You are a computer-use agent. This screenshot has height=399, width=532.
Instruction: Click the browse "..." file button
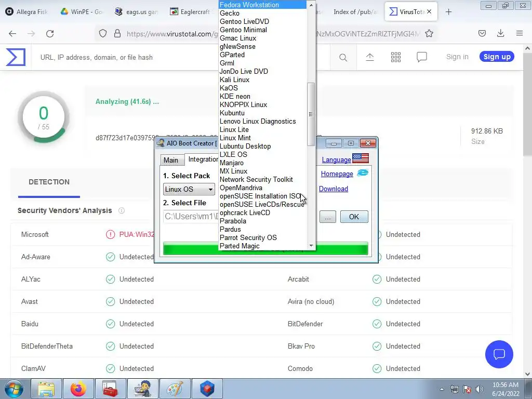tap(327, 217)
